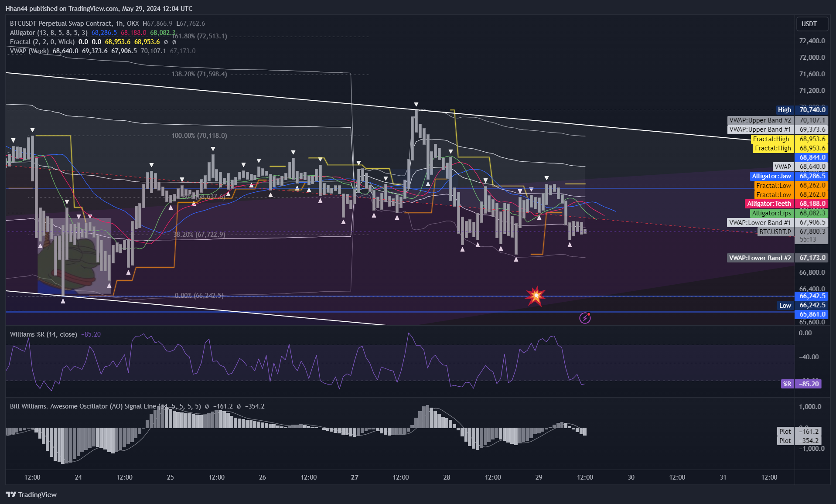This screenshot has width=836, height=504.
Task: Click the %R -85.20 value label
Action: [x=801, y=384]
